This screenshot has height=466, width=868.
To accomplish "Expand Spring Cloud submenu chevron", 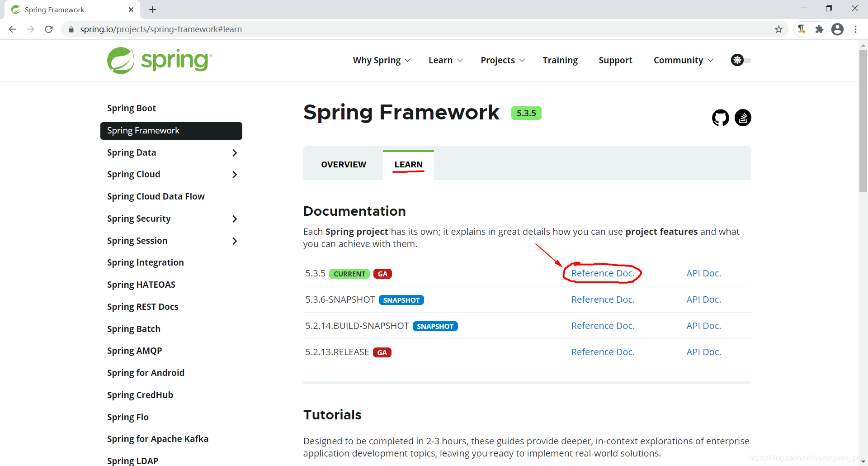I will [234, 175].
